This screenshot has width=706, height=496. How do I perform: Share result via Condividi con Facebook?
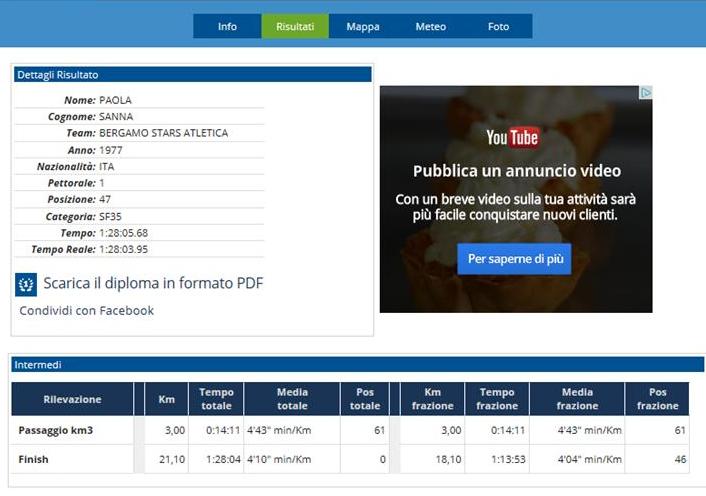click(86, 311)
